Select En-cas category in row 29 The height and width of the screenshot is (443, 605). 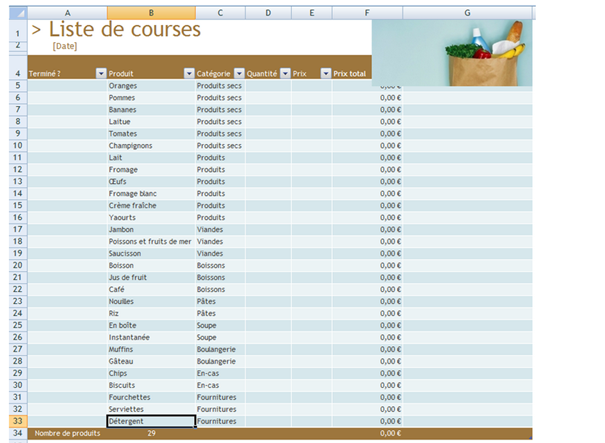(220, 373)
